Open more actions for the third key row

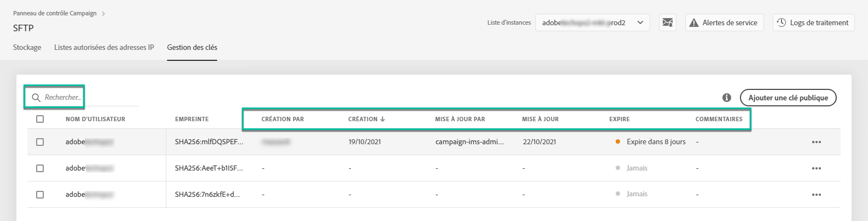tap(816, 195)
